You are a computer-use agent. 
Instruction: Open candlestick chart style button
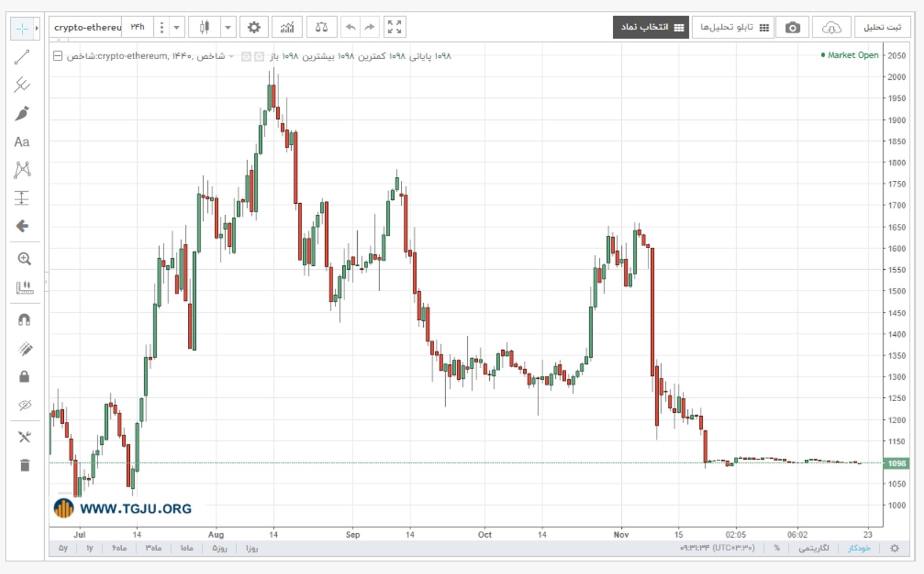[x=204, y=27]
